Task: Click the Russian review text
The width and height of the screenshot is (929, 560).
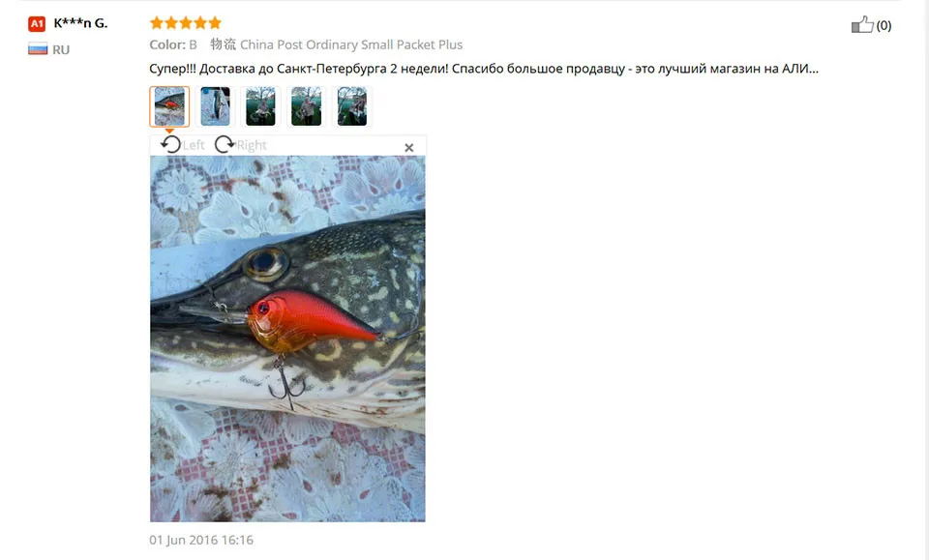Action: (x=484, y=69)
